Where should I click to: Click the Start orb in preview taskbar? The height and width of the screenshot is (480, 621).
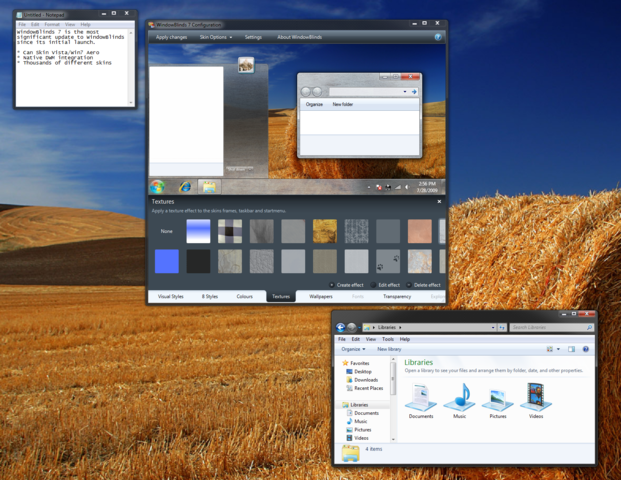pos(157,187)
